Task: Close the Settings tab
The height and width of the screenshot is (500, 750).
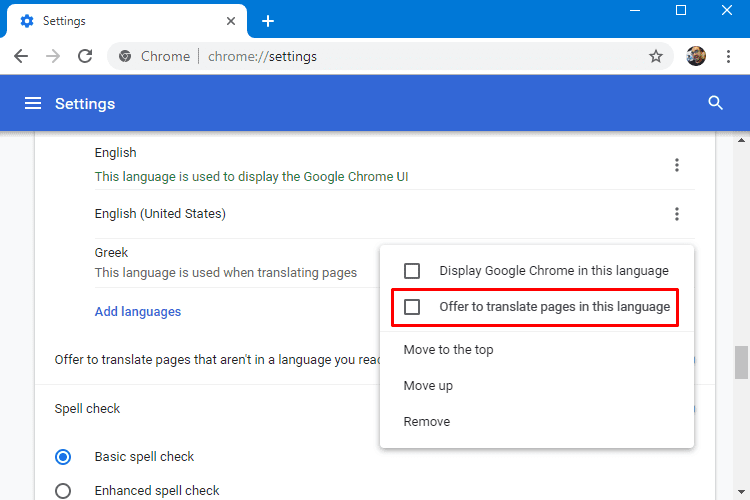Action: 231,21
